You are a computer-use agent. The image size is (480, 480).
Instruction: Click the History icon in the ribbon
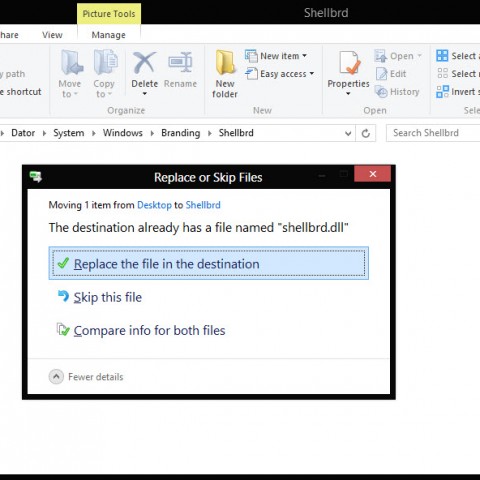381,92
